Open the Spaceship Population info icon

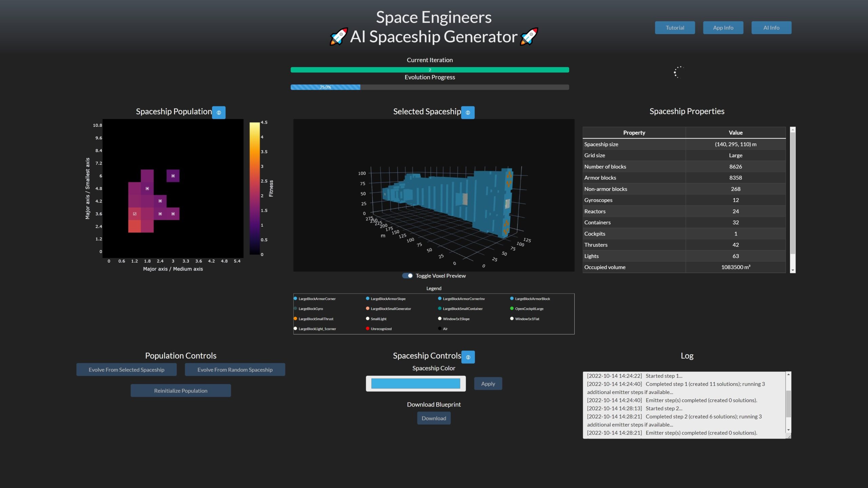[219, 113]
